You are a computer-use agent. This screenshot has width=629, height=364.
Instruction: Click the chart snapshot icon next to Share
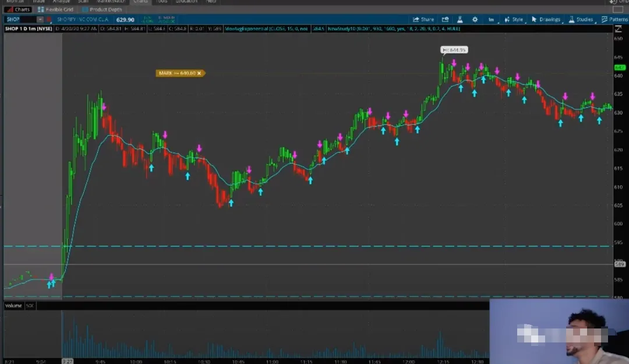point(446,19)
